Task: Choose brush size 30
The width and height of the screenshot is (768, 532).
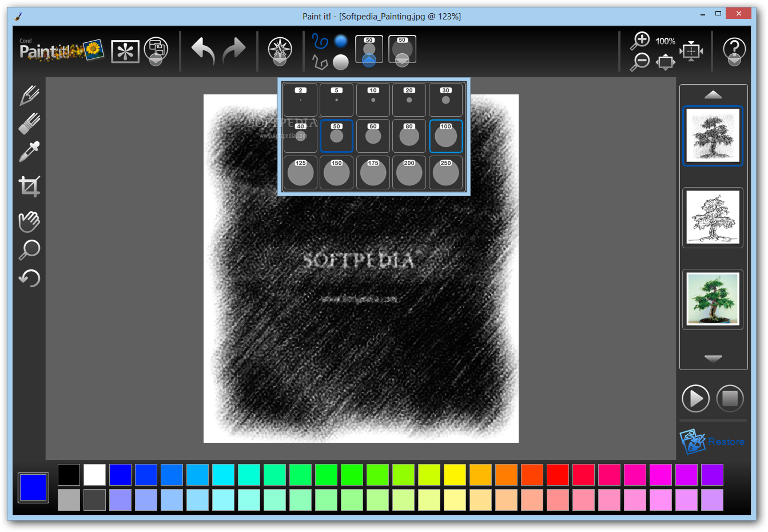Action: tap(445, 100)
